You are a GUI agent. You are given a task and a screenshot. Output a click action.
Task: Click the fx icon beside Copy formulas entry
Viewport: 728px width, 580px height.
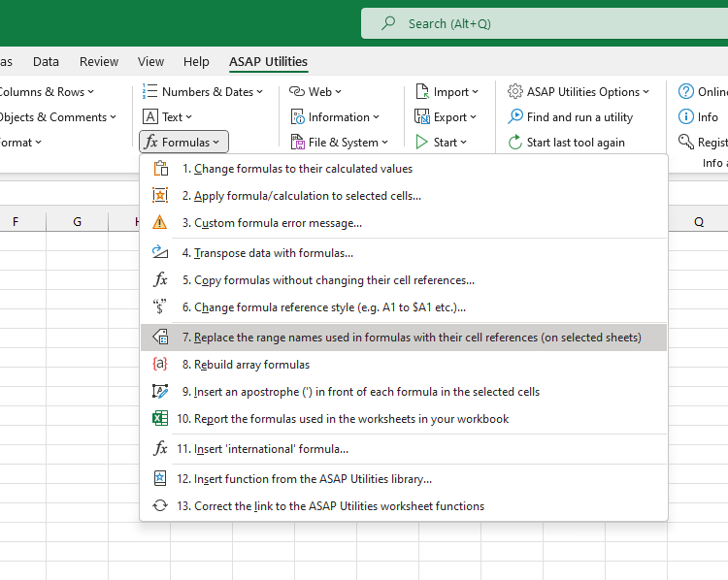(x=160, y=279)
